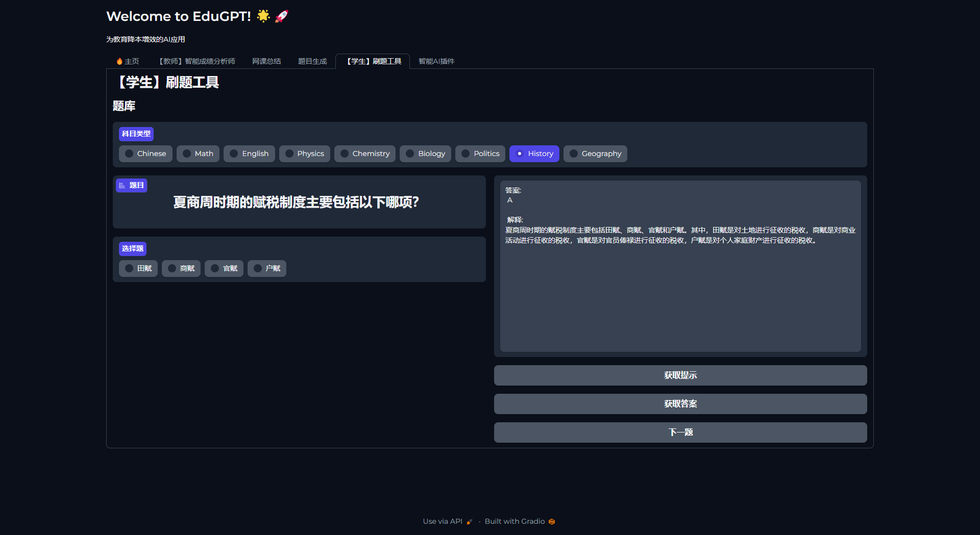Click the flame icon beside 主页 tab
Screen dimensions: 980x535
(x=119, y=61)
